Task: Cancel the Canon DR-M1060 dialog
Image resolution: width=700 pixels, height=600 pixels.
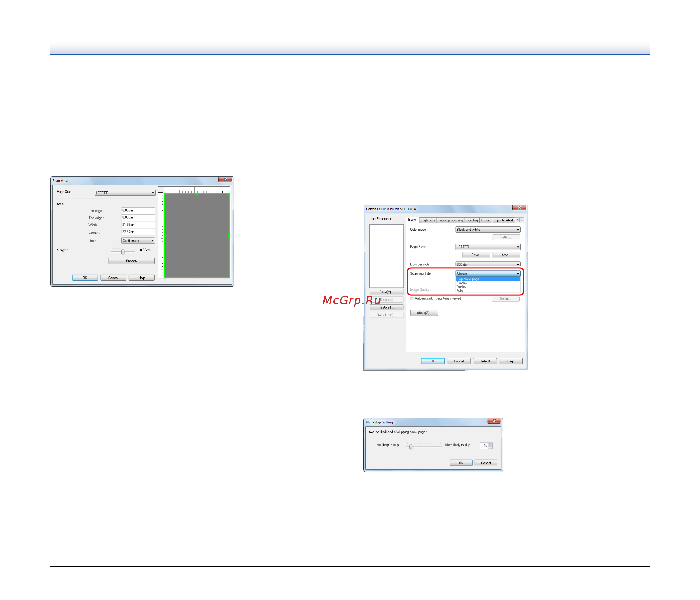Action: coord(458,361)
